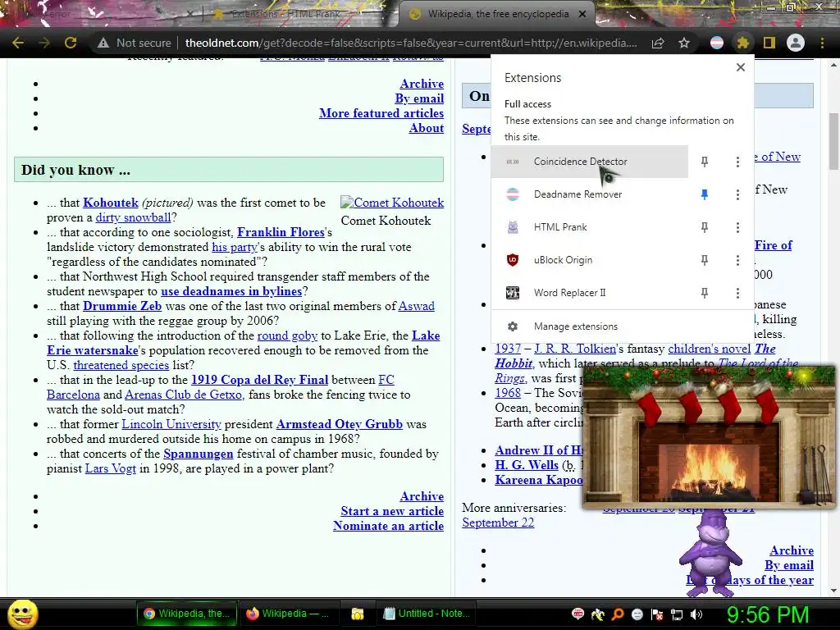Open more options for Deadname Remover
Image resolution: width=840 pixels, height=630 pixels.
point(737,194)
